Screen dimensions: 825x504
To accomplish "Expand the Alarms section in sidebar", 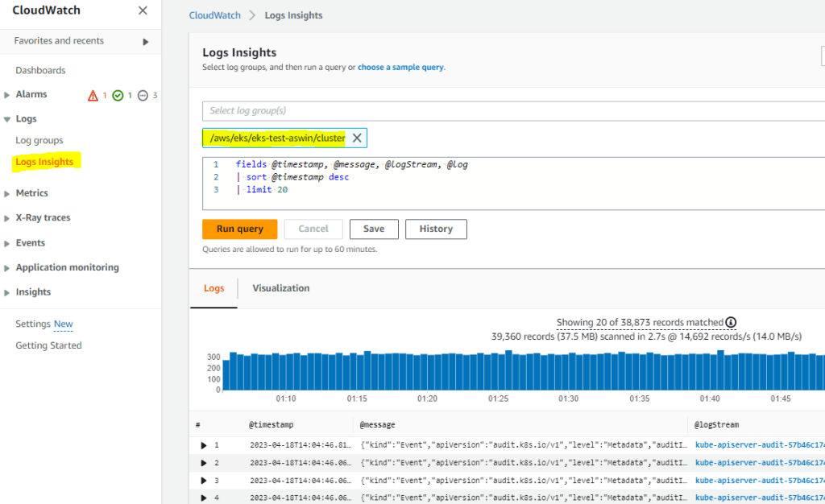I will (7, 95).
